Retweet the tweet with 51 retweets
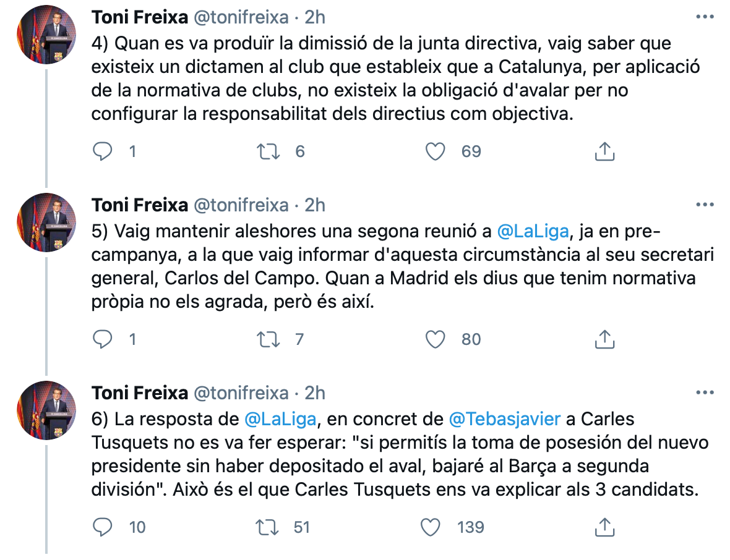The height and width of the screenshot is (560, 730). pos(268,527)
